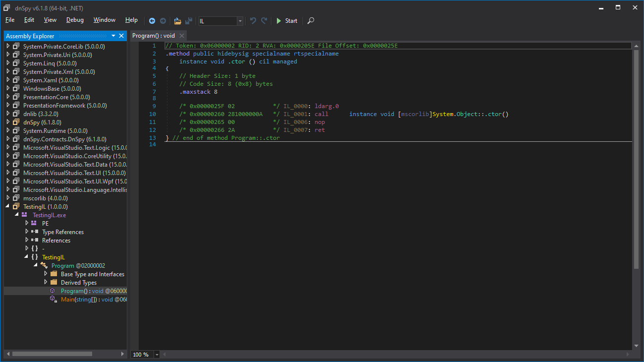Click the Save All modules icon
The width and height of the screenshot is (644, 362).
[x=189, y=21]
